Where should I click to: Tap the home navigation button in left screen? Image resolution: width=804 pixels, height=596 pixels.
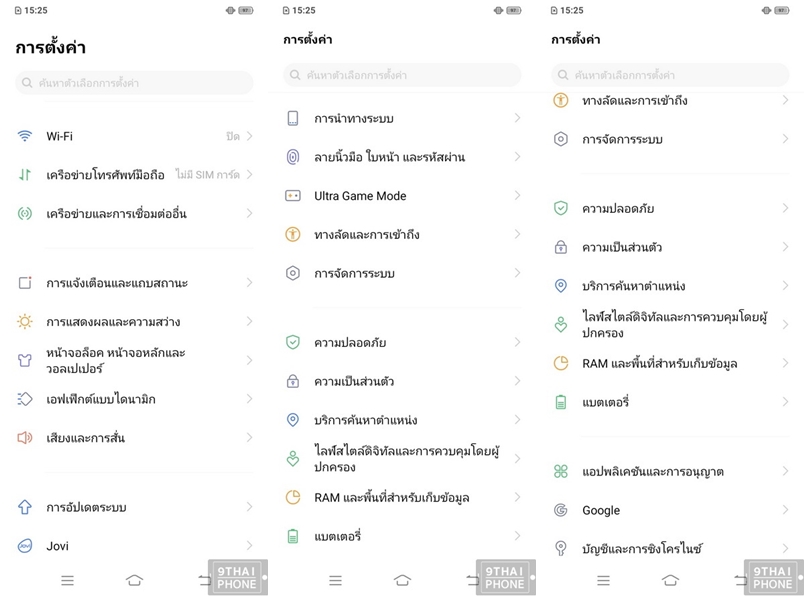134,580
